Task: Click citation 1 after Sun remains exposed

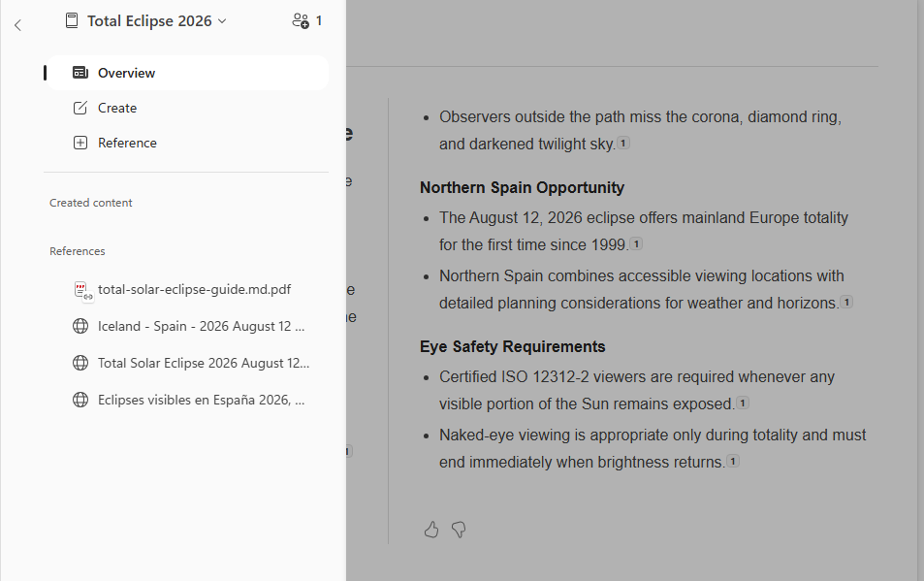Action: point(743,403)
